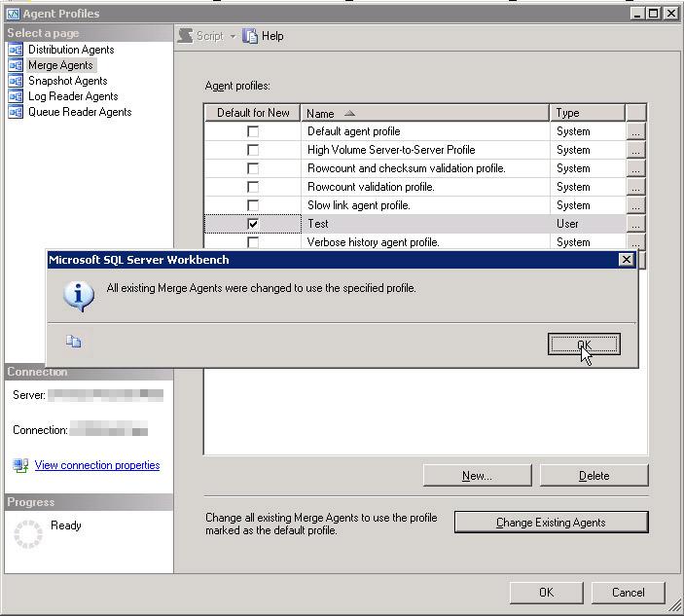
Task: Click the Snapshot Agents page icon
Action: 16,81
